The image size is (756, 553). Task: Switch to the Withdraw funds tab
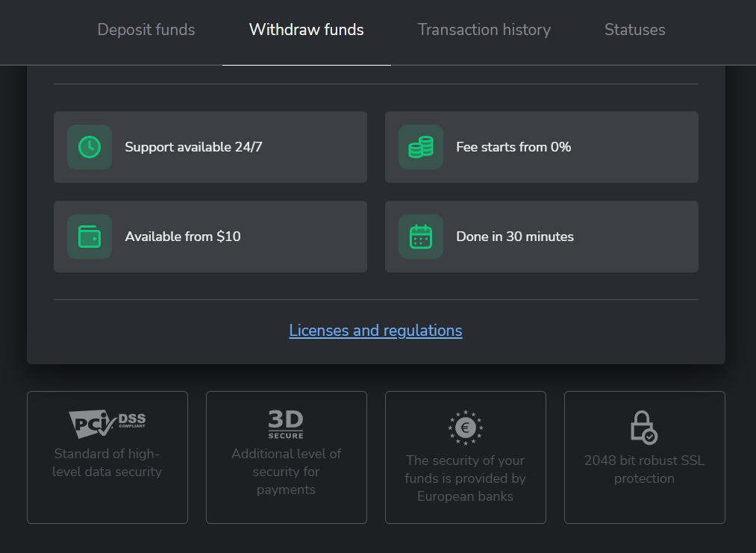click(306, 30)
